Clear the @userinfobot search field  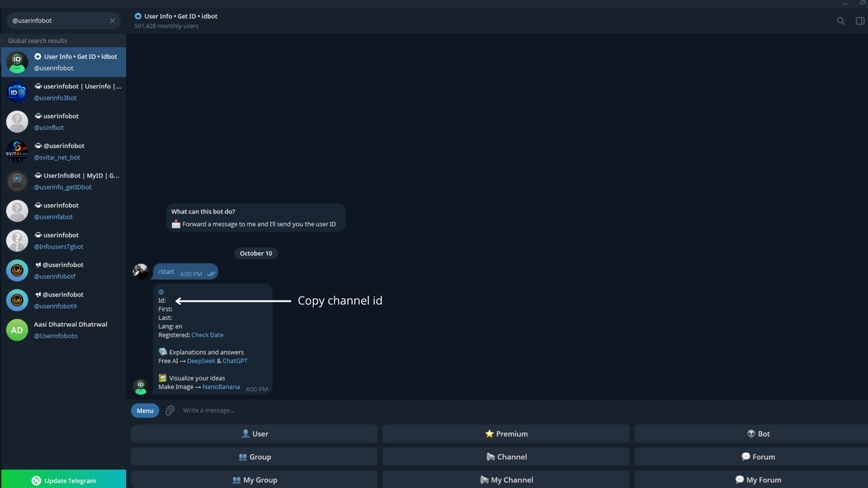pos(112,21)
